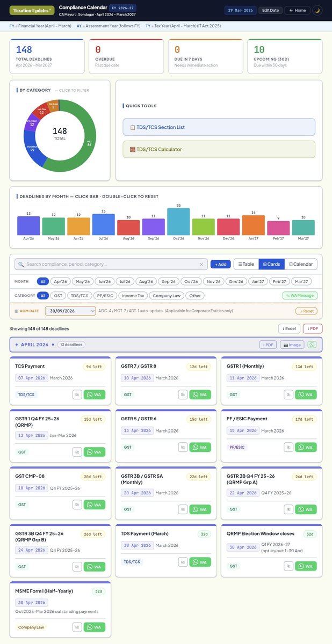Toggle dark mode moon icon
This screenshot has width=332, height=644.
(317, 10)
